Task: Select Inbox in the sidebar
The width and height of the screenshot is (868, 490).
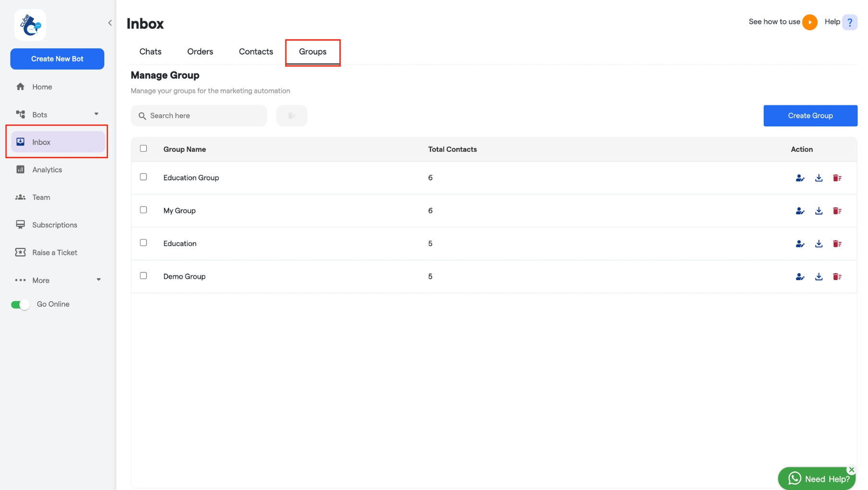Action: (58, 142)
